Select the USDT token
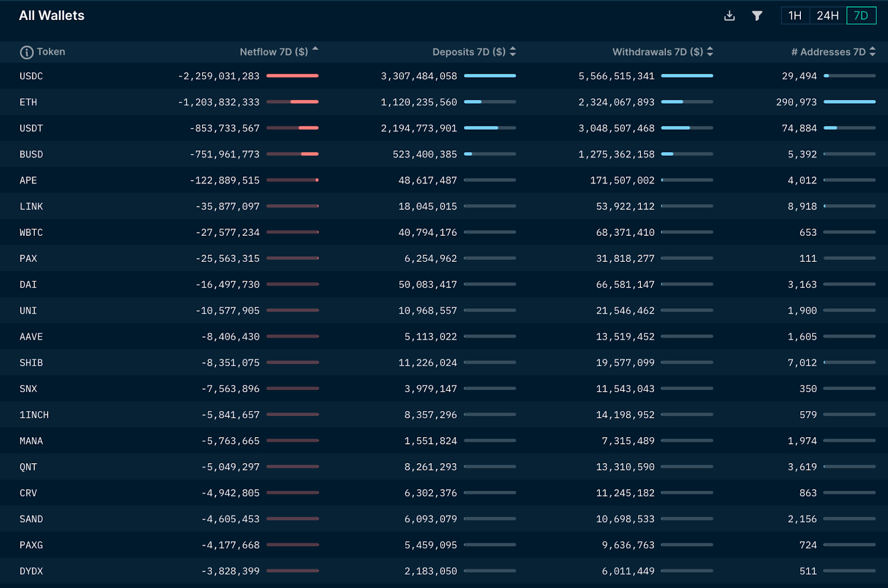The width and height of the screenshot is (888, 588). [31, 128]
